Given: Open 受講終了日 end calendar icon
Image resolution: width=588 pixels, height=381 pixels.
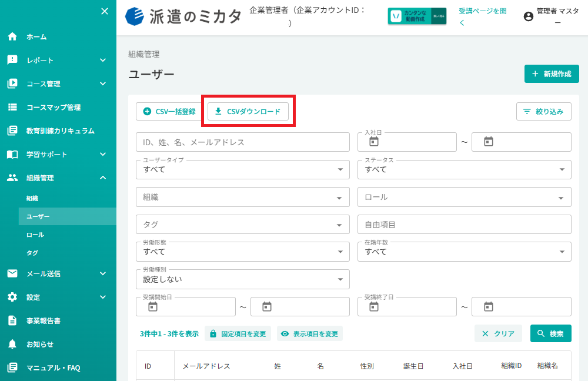Looking at the screenshot, I should tap(488, 307).
